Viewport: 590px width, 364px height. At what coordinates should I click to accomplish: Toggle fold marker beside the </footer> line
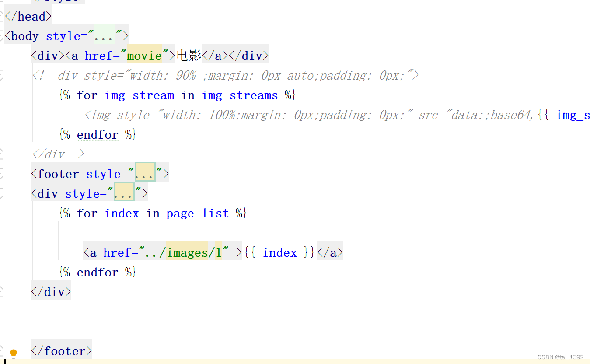(1, 351)
